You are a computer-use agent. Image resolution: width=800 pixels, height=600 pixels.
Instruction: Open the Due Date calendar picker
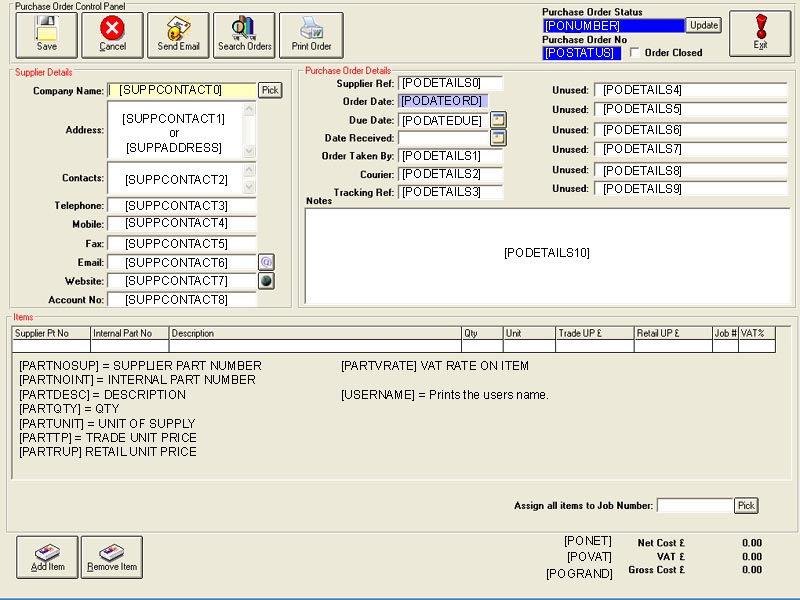498,120
